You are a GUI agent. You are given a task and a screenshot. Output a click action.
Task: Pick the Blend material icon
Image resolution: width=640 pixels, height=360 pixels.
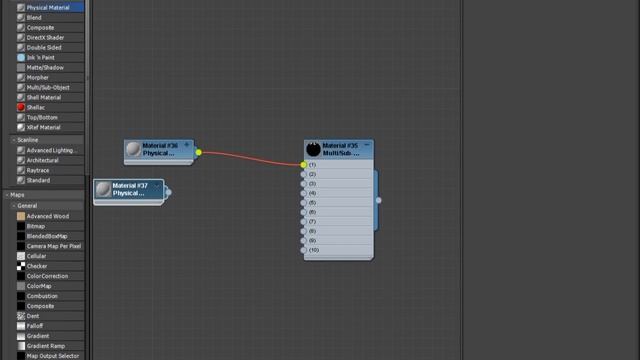[21, 18]
